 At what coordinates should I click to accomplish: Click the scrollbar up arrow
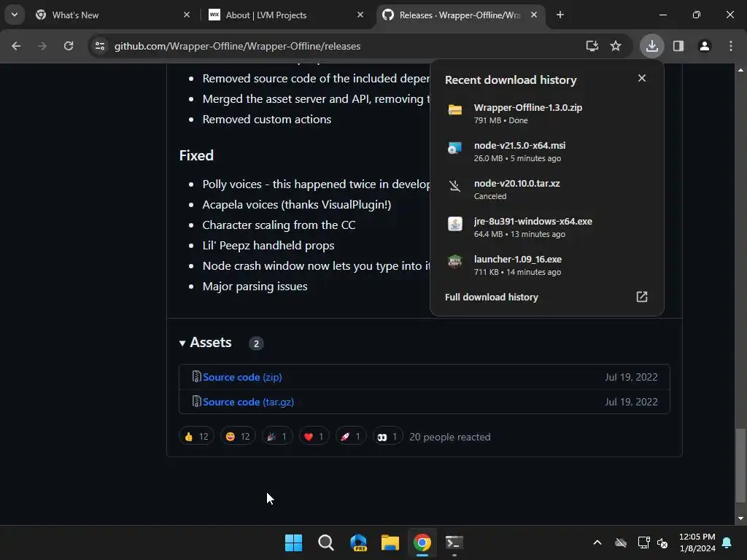point(740,70)
